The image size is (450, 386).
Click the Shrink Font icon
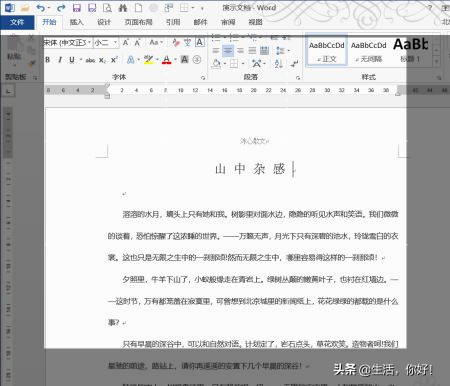coord(137,43)
